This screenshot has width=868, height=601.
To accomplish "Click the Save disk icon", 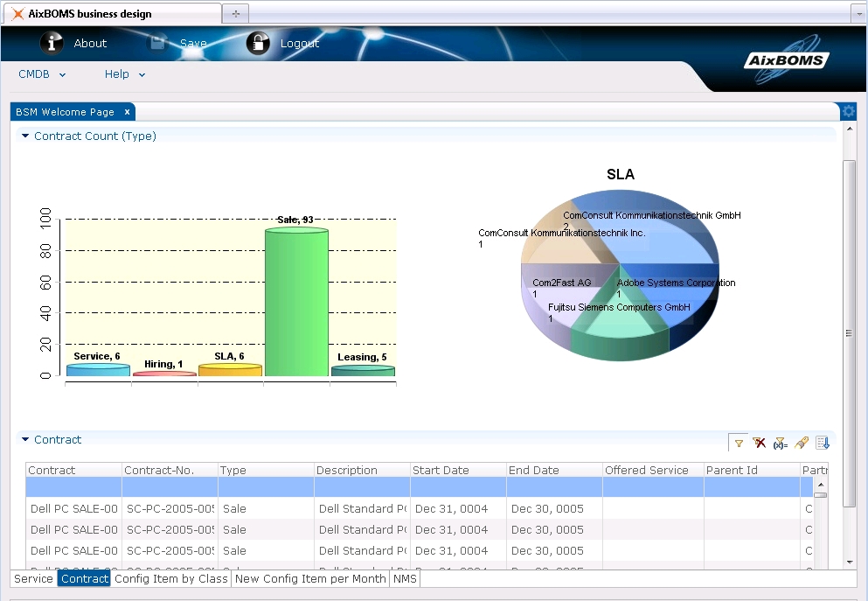I will (x=157, y=43).
